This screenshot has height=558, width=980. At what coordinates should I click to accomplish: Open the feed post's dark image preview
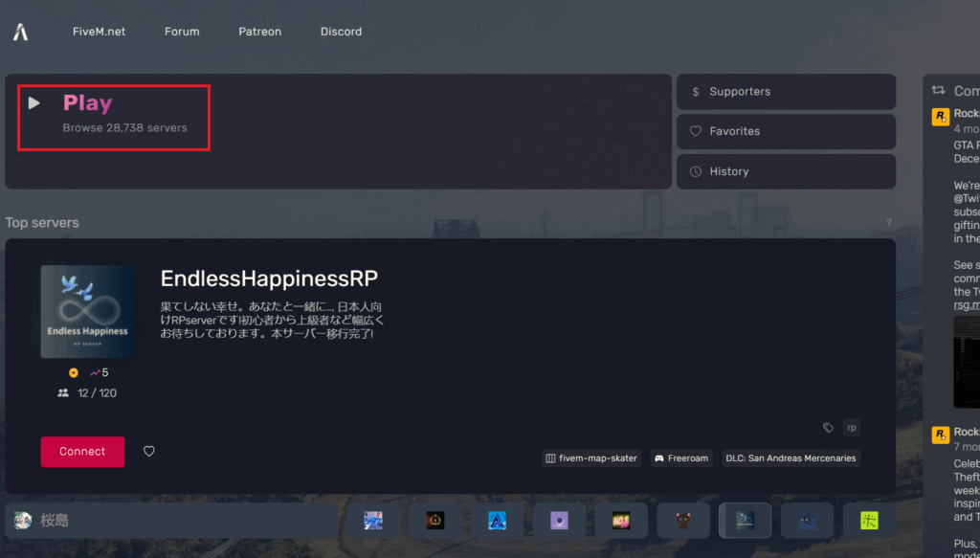(x=967, y=362)
